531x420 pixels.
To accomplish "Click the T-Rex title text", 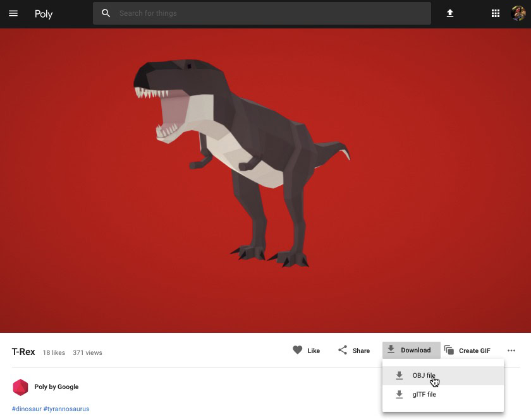I will tap(23, 352).
